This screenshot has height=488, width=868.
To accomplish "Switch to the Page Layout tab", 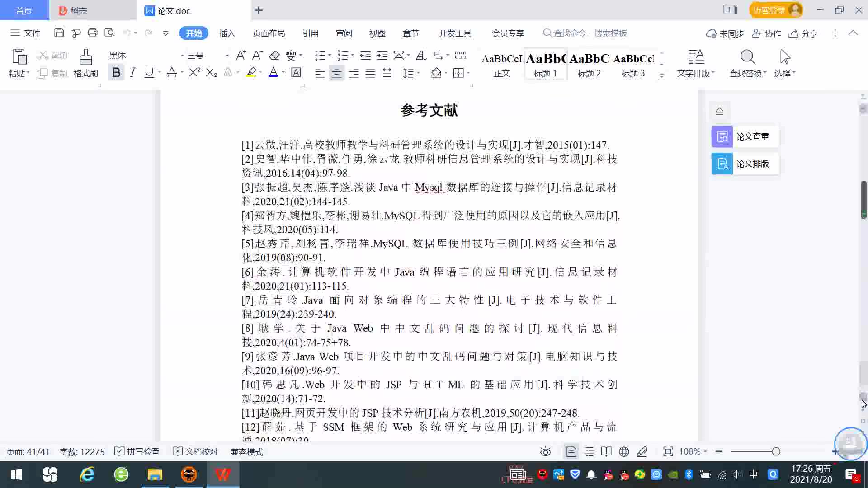I will pos(269,33).
